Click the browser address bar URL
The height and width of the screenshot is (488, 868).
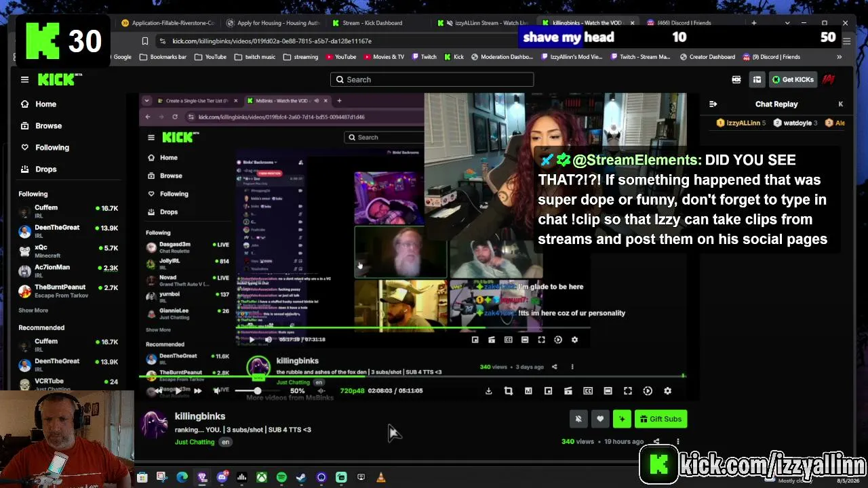point(272,41)
